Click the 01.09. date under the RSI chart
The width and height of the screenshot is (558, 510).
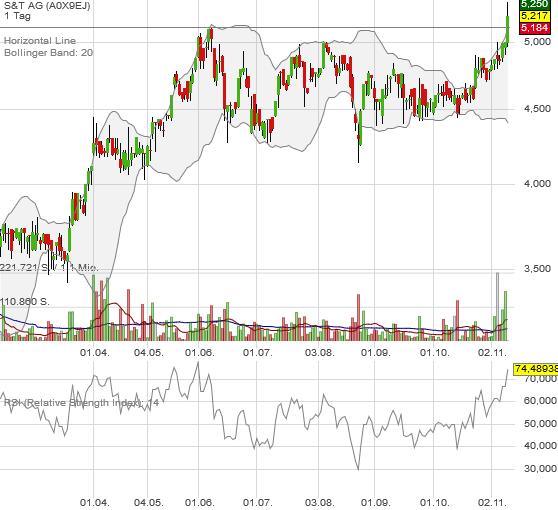coord(375,503)
